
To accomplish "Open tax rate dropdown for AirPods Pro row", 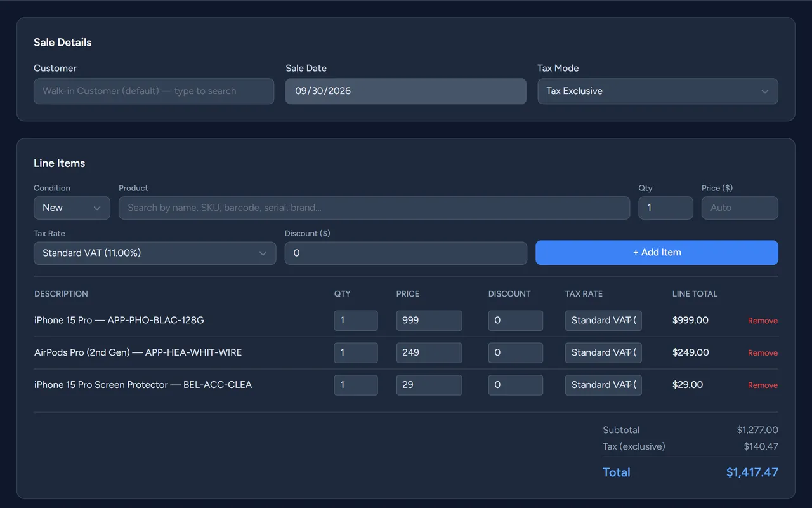I will 603,352.
